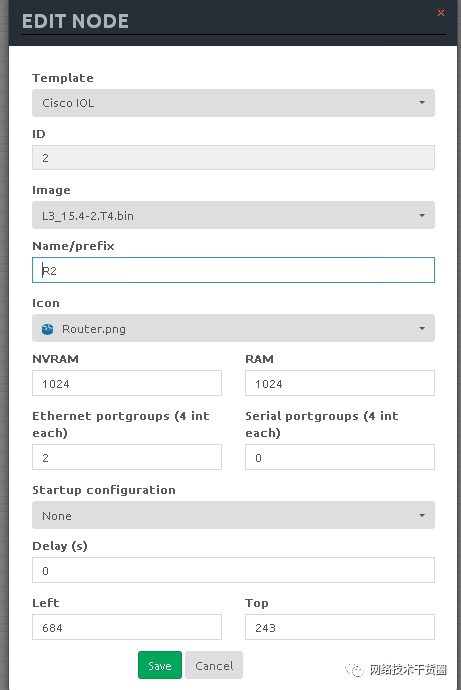Click the Template dropdown arrow
This screenshot has width=461, height=690.
(422, 103)
